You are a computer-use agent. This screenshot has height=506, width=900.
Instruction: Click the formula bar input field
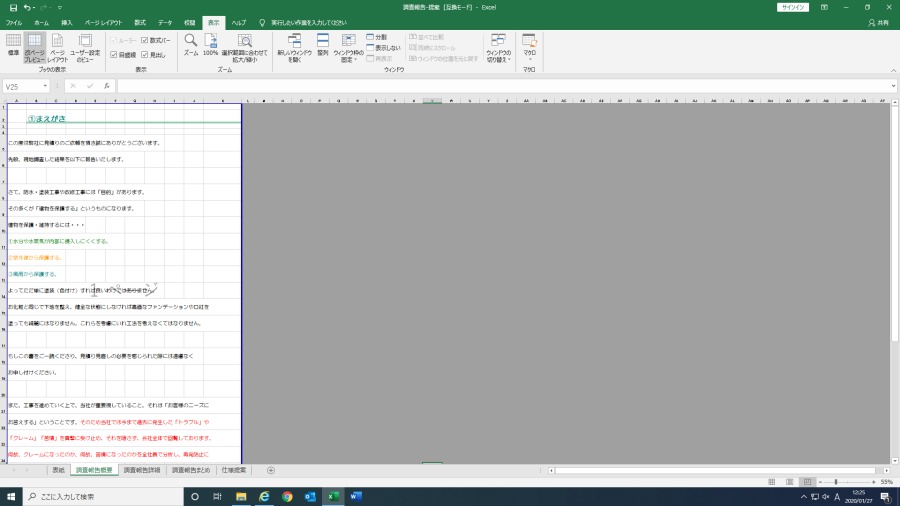[x=503, y=86]
